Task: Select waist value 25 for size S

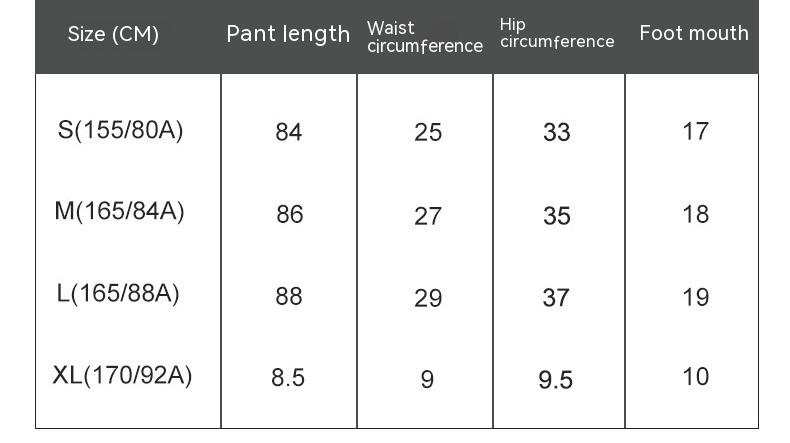Action: [428, 132]
